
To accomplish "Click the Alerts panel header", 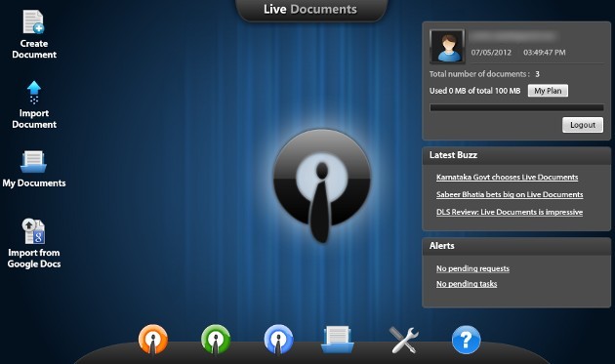I will (516, 246).
